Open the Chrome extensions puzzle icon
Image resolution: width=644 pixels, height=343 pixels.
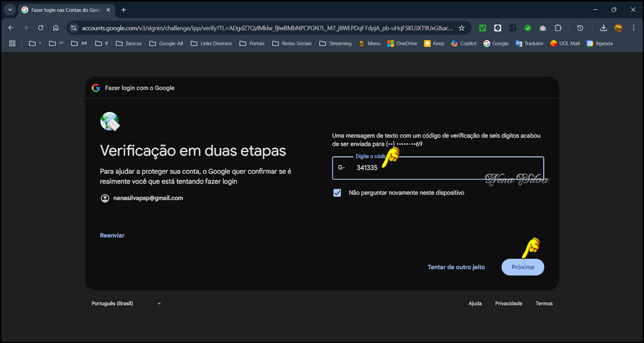pos(558,28)
